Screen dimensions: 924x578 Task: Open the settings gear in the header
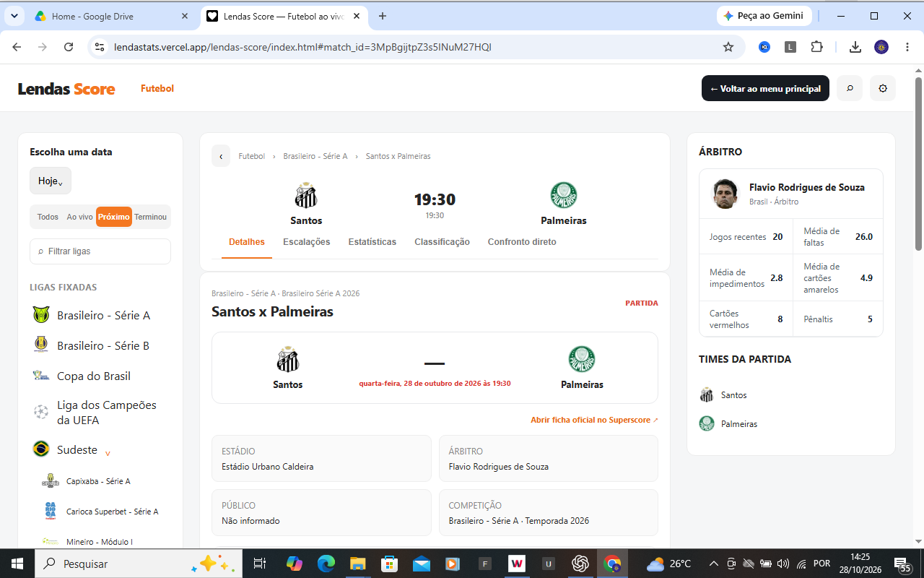(883, 88)
